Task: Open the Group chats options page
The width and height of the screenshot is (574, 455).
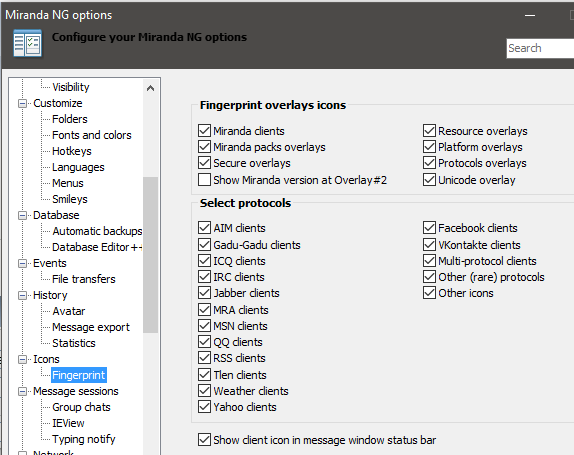Action: click(81, 407)
